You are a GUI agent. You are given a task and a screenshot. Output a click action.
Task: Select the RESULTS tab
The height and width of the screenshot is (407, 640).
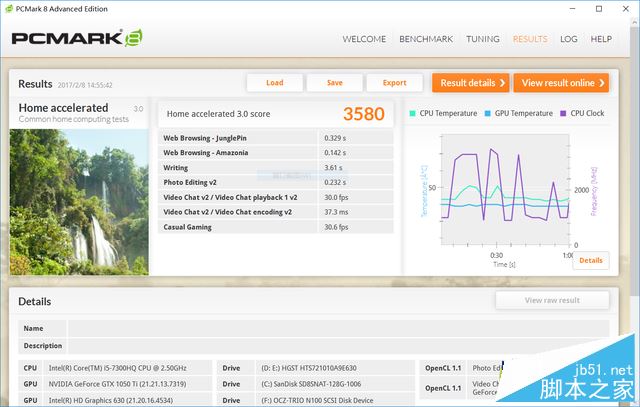click(x=530, y=39)
